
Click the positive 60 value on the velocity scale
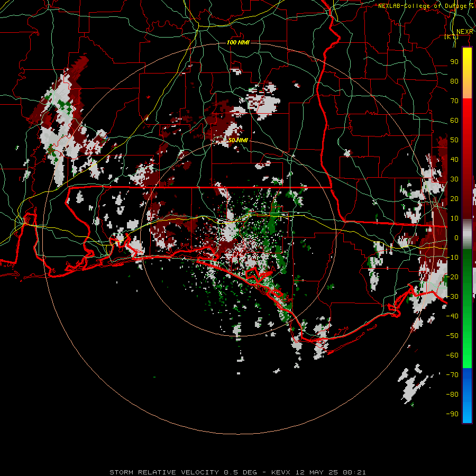coord(454,121)
